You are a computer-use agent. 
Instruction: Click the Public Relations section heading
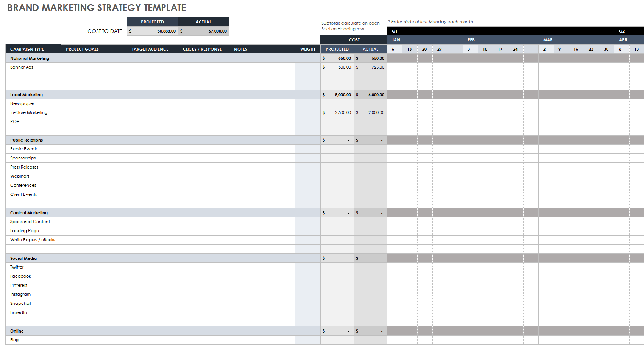[27, 140]
